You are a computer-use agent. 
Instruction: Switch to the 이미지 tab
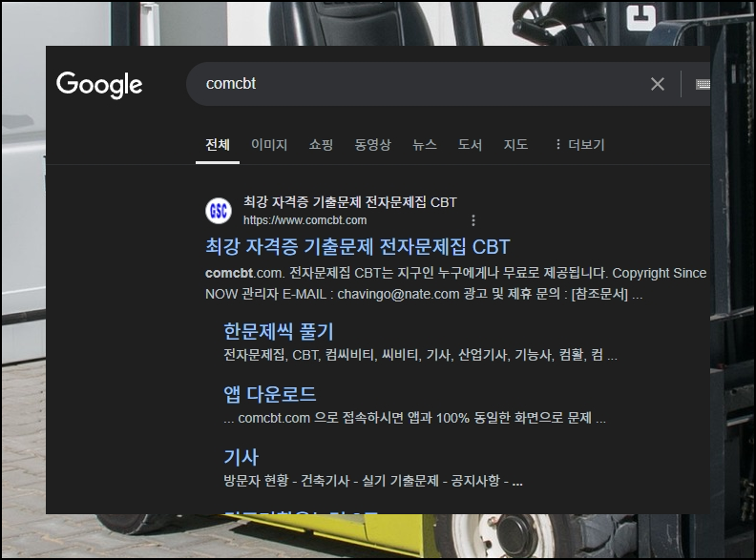pyautogui.click(x=269, y=145)
